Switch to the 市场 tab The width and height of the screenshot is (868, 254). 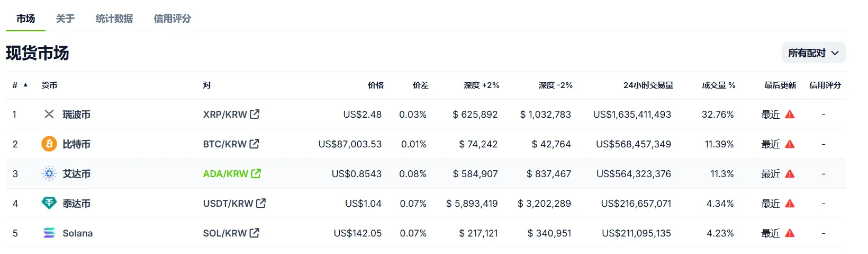click(x=25, y=19)
